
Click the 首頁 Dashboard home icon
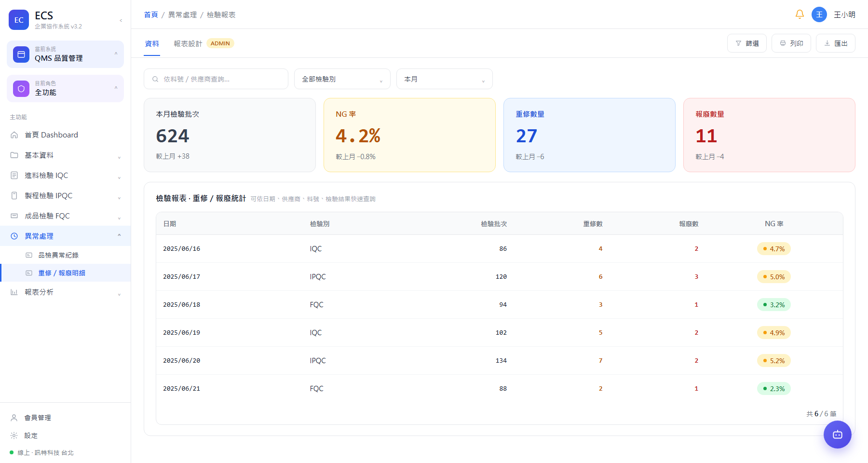[x=14, y=135]
